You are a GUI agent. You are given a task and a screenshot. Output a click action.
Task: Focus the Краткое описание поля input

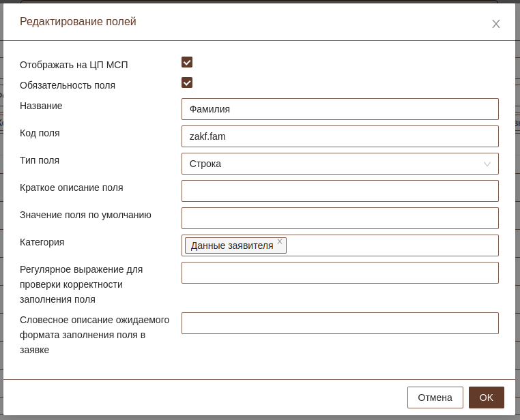(x=339, y=191)
